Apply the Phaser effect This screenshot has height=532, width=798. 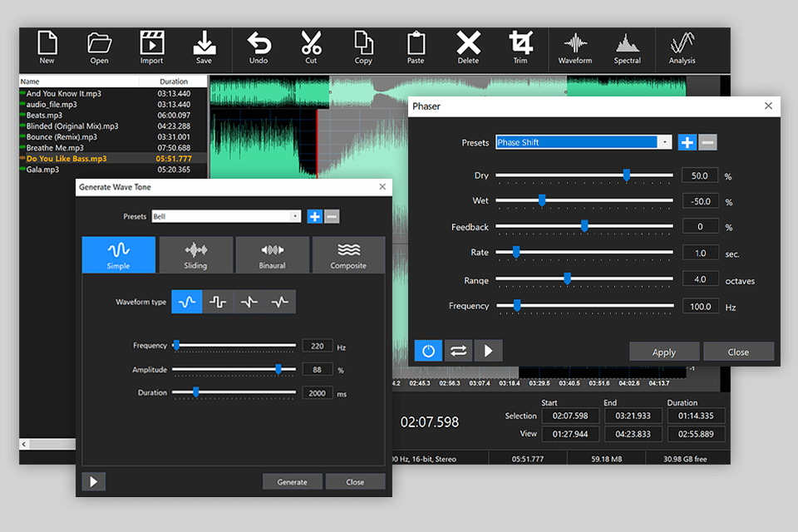tap(663, 352)
